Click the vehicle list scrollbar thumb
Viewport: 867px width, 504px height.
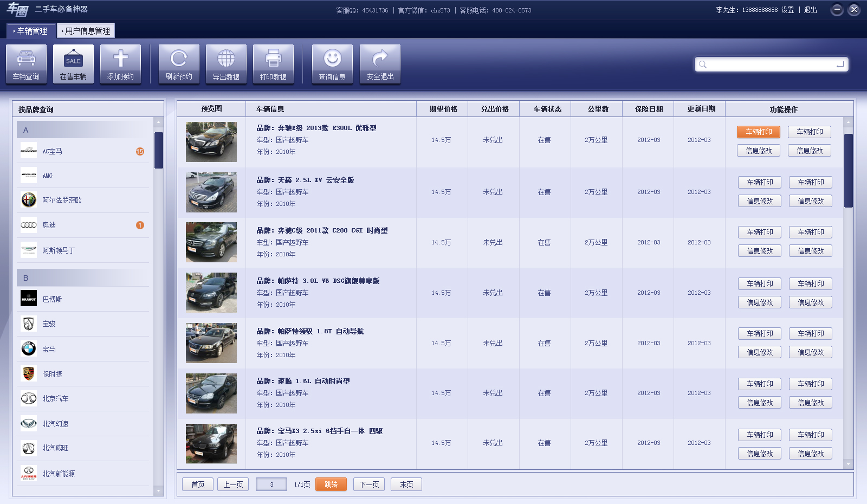click(849, 170)
